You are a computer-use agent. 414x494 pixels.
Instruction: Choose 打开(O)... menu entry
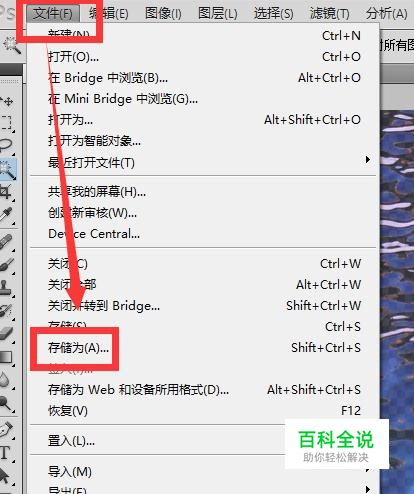pos(73,57)
